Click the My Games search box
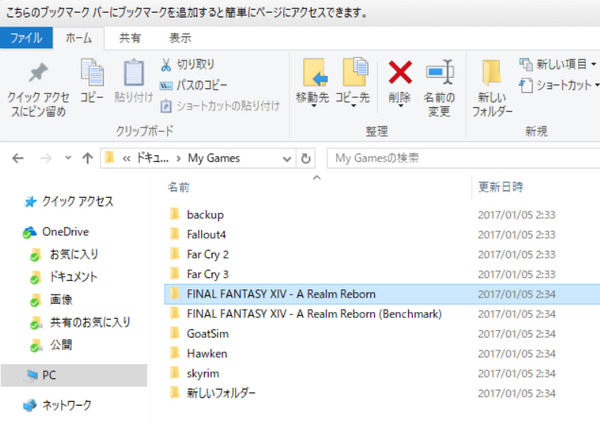Viewport: 600px width, 423px height. pyautogui.click(x=463, y=158)
